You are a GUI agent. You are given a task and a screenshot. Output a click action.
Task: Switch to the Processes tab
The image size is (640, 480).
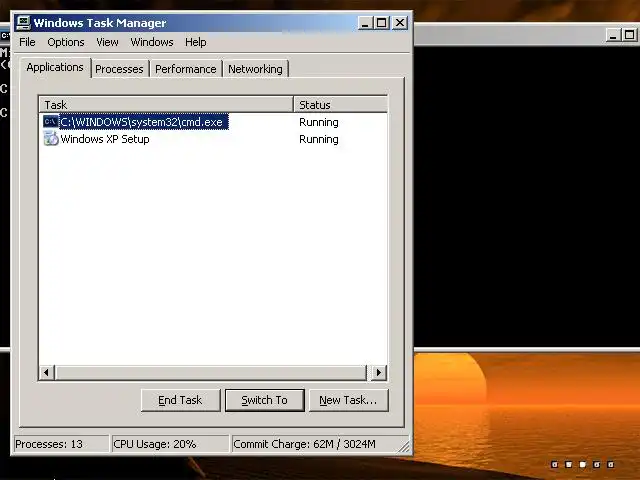point(119,69)
